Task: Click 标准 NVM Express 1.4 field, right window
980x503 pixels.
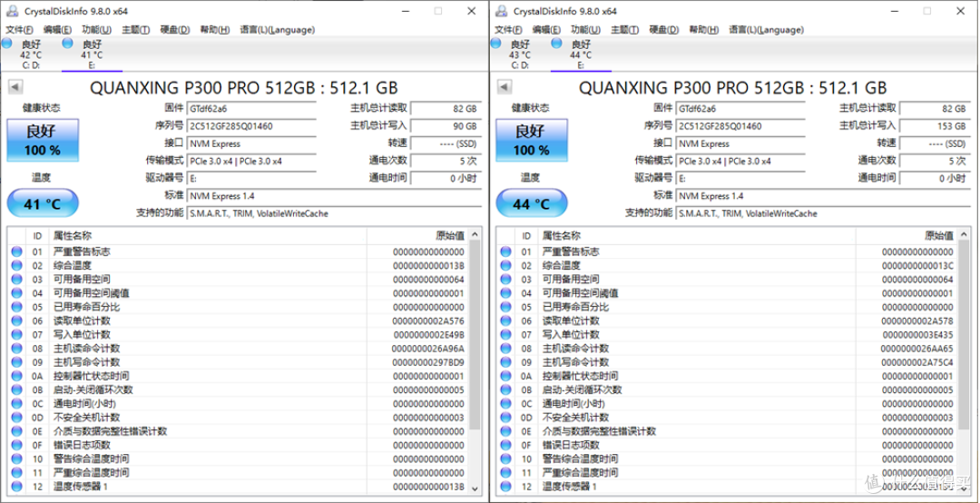Action: [823, 196]
